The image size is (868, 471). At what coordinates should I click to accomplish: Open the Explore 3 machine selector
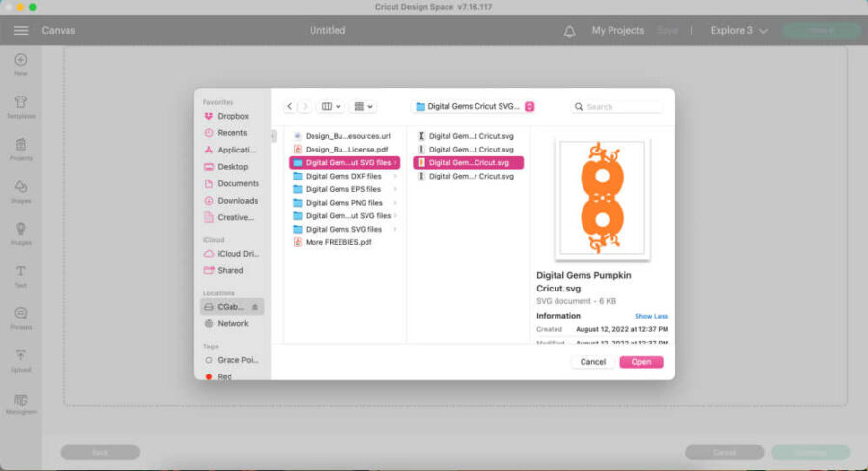click(739, 30)
